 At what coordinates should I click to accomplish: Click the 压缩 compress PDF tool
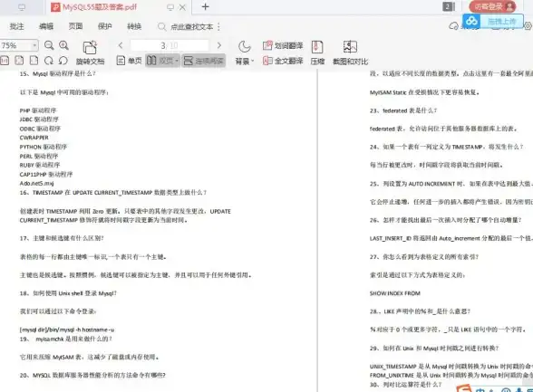point(317,53)
